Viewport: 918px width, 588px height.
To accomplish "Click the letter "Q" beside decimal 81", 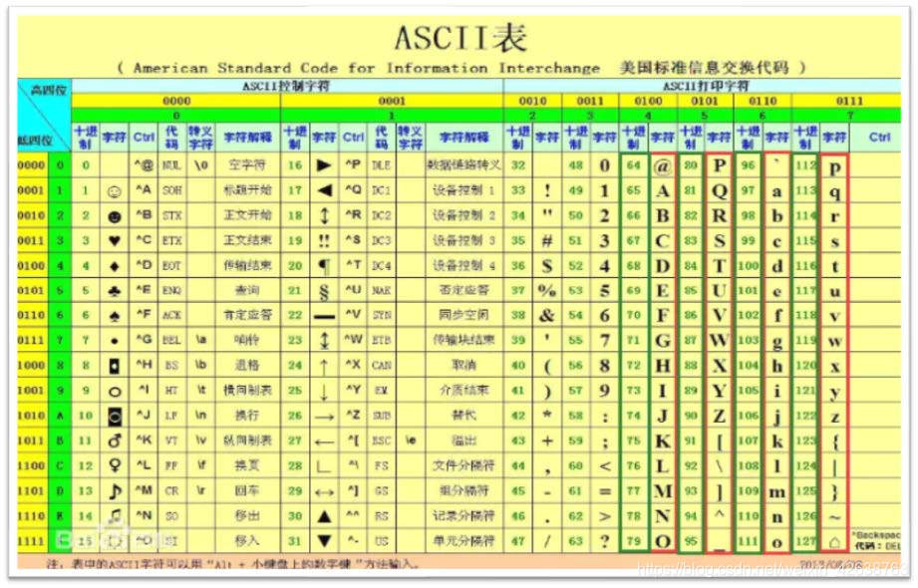I will (x=719, y=191).
